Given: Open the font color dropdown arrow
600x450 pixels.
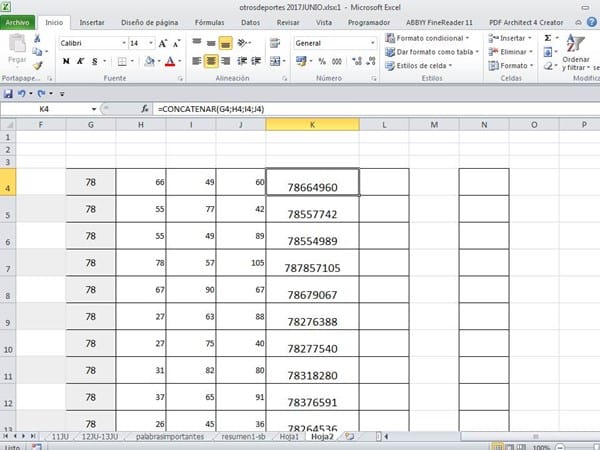Looking at the screenshot, I should (179, 61).
